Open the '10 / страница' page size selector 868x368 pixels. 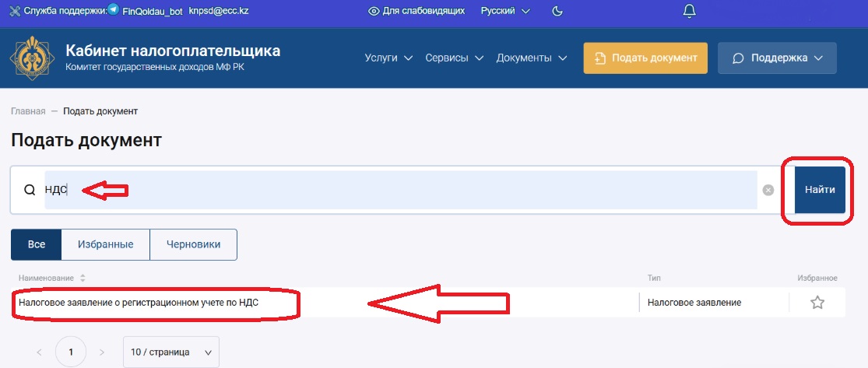coord(170,352)
